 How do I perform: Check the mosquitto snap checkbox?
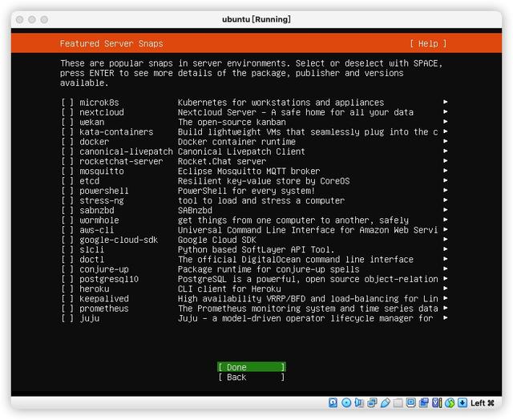tap(67, 172)
